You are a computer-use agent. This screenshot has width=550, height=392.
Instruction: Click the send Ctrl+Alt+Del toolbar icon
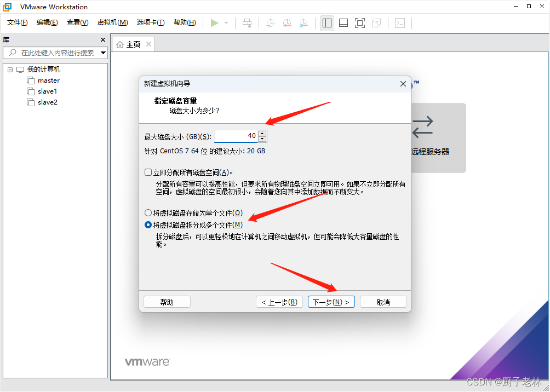[247, 23]
